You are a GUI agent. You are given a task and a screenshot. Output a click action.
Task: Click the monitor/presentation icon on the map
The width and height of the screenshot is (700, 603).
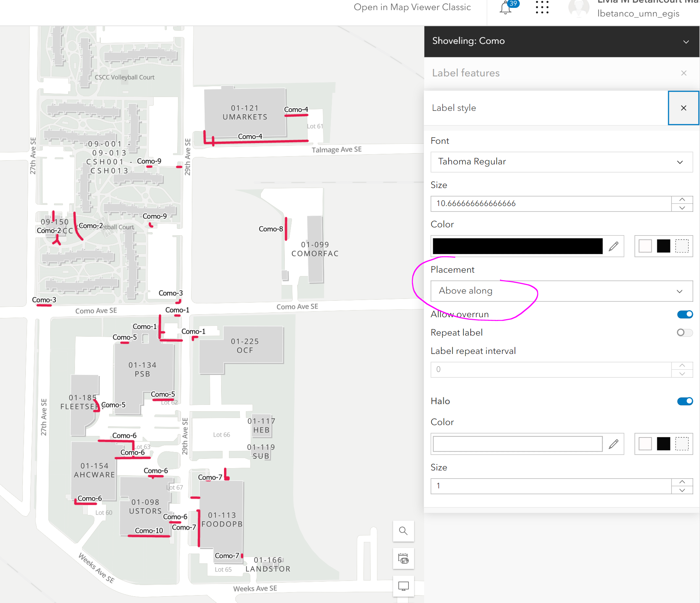[403, 586]
